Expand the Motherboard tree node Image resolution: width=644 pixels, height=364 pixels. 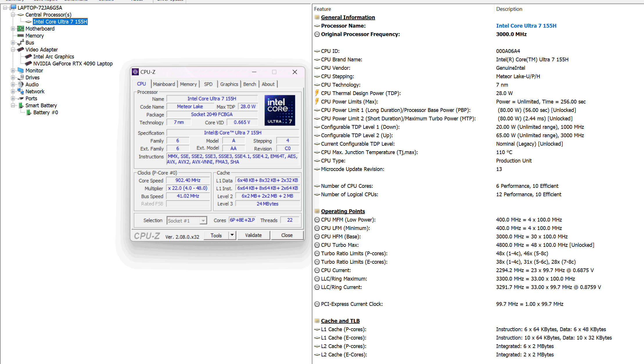pyautogui.click(x=13, y=28)
